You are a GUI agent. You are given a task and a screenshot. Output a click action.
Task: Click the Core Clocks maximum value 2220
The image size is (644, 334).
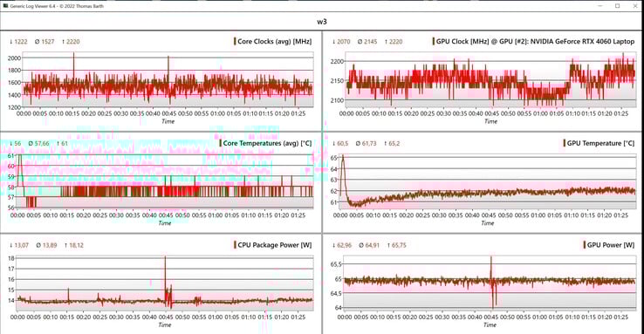[x=71, y=42]
